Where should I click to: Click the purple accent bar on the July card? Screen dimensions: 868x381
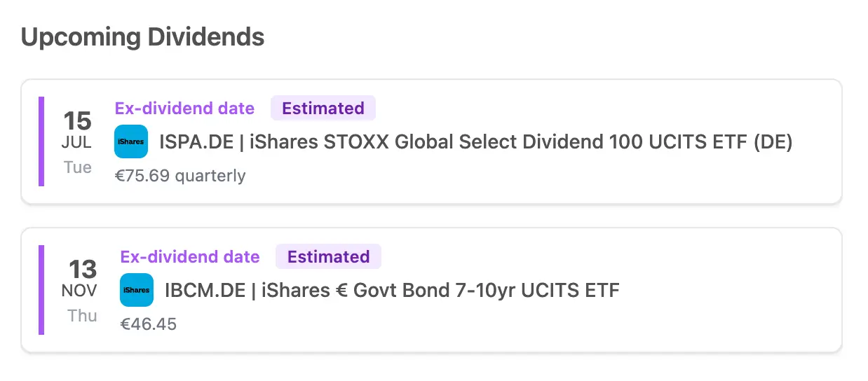(x=41, y=141)
